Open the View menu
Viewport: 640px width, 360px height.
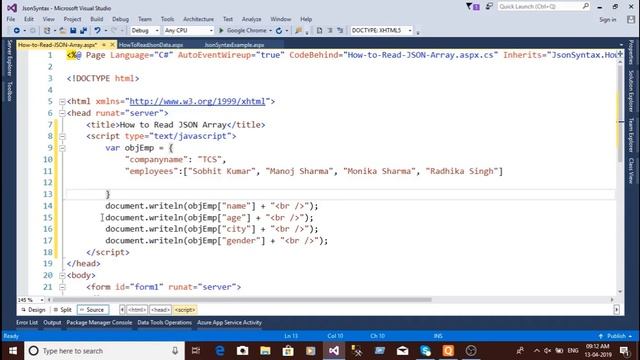pos(49,19)
